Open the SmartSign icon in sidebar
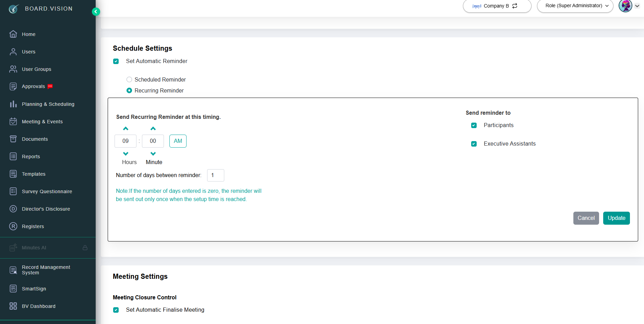 coord(13,288)
